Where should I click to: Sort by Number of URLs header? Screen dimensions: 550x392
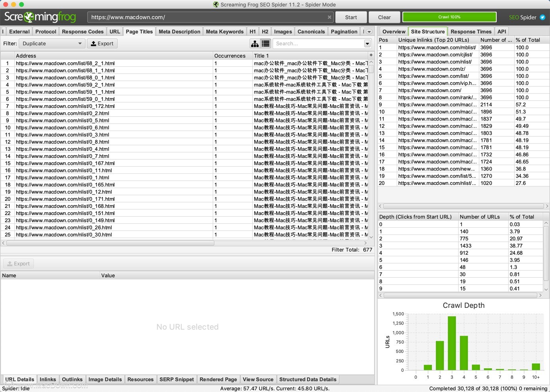[483, 217]
